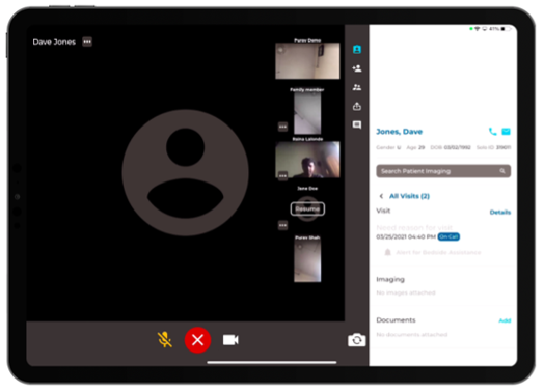The image size is (544, 392).
Task: End call with red X button
Action: point(197,340)
